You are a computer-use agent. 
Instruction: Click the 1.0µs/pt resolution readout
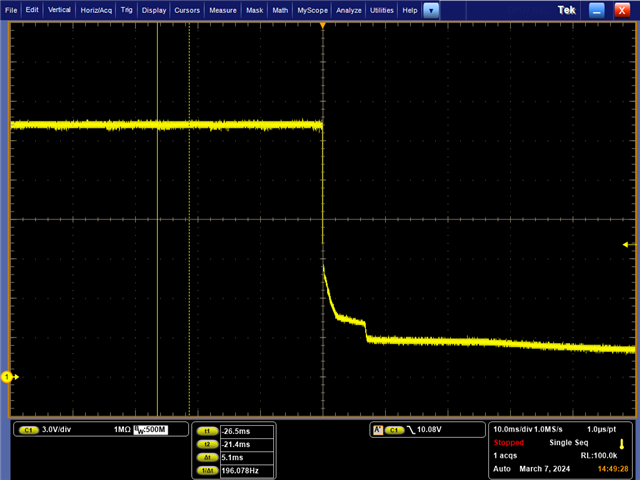pos(602,429)
